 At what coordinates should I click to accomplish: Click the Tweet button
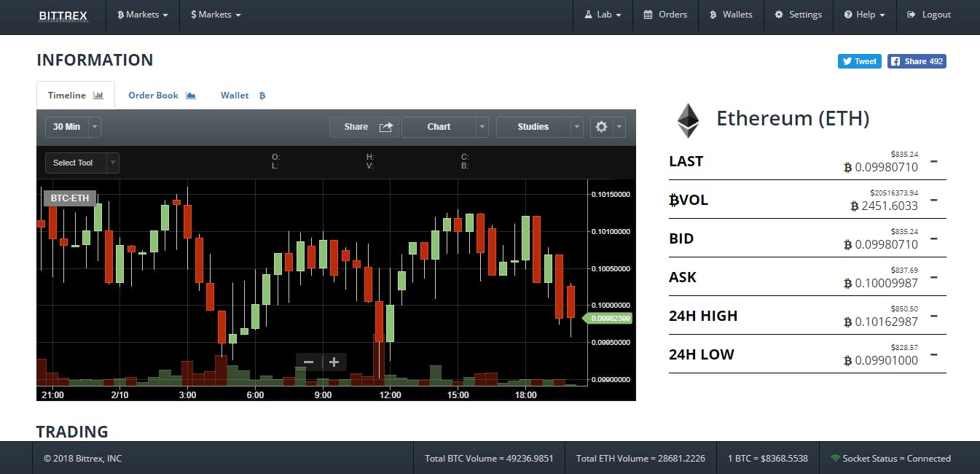coord(859,61)
